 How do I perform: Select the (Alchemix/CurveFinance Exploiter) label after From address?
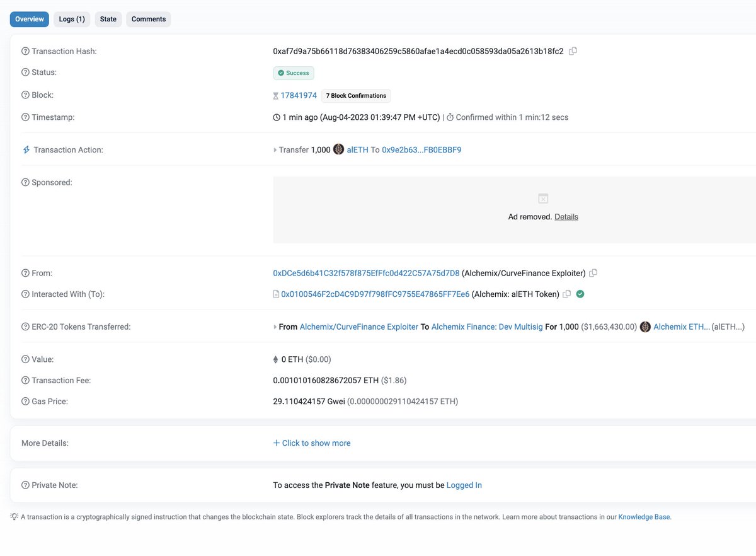pos(524,273)
